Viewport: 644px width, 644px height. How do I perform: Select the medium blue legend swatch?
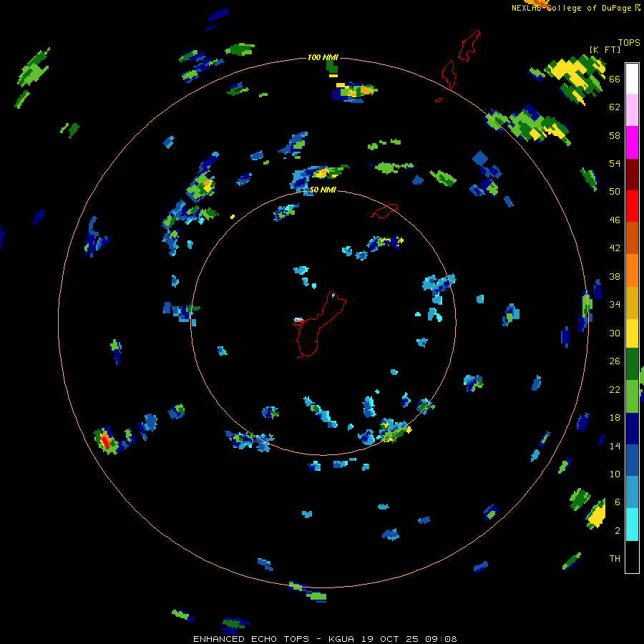tap(632, 460)
